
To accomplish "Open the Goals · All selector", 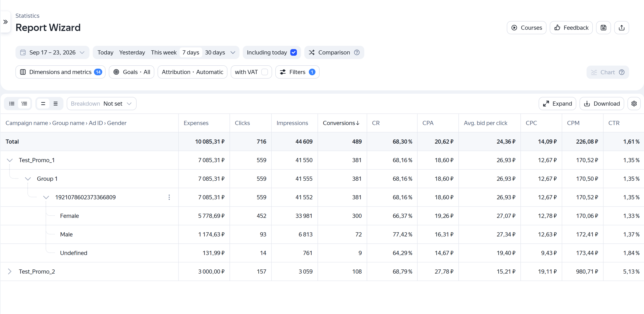I will pos(131,72).
